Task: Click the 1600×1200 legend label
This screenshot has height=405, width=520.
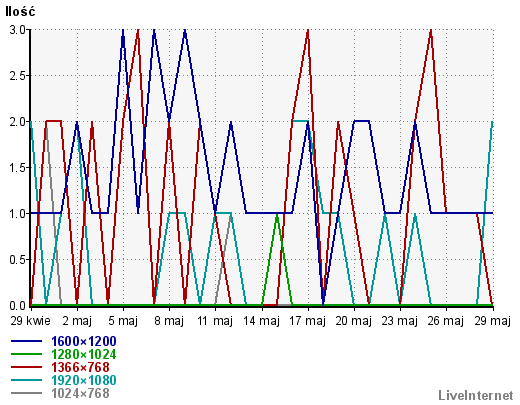Action: click(84, 341)
